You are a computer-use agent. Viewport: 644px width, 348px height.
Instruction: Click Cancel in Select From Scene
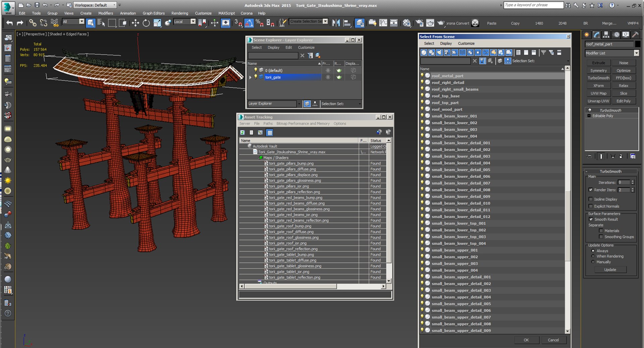(553, 340)
